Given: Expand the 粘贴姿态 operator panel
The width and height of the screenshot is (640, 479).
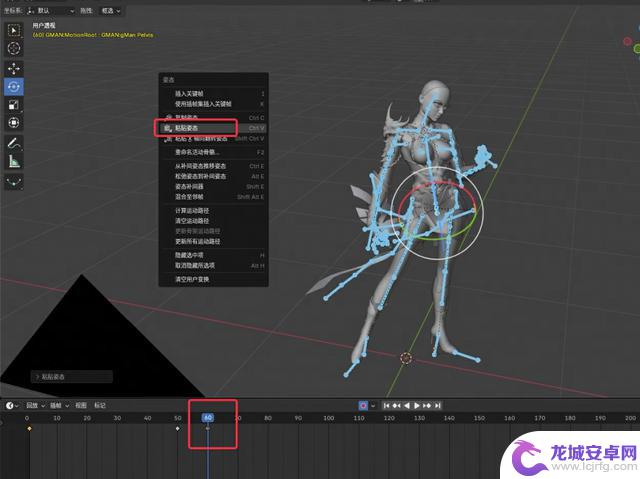Looking at the screenshot, I should point(71,377).
